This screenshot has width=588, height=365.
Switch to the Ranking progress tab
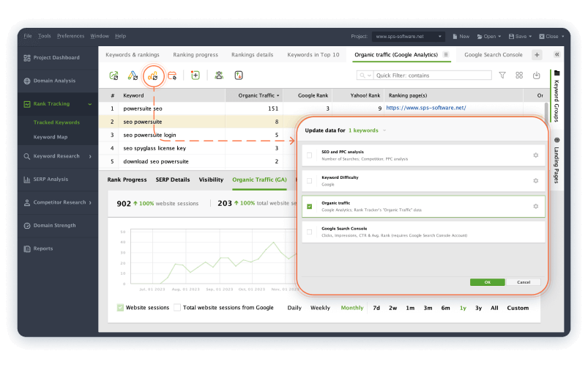coord(196,55)
